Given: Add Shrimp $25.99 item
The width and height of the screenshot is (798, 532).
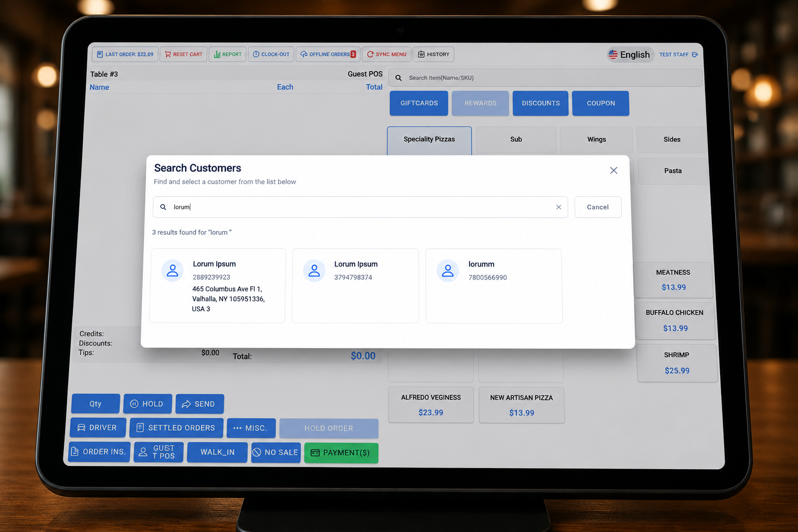Looking at the screenshot, I should 677,363.
